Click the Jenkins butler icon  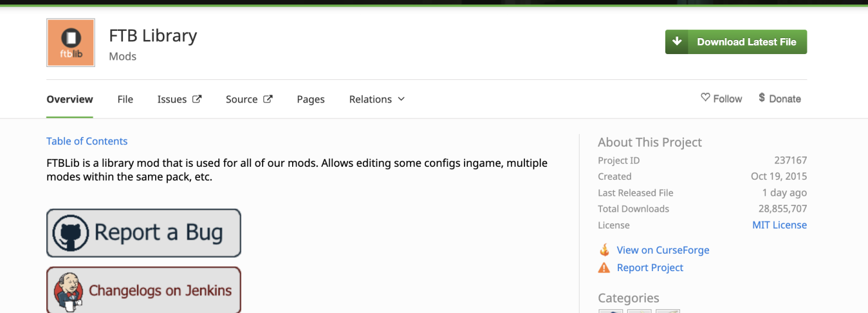coord(68,292)
